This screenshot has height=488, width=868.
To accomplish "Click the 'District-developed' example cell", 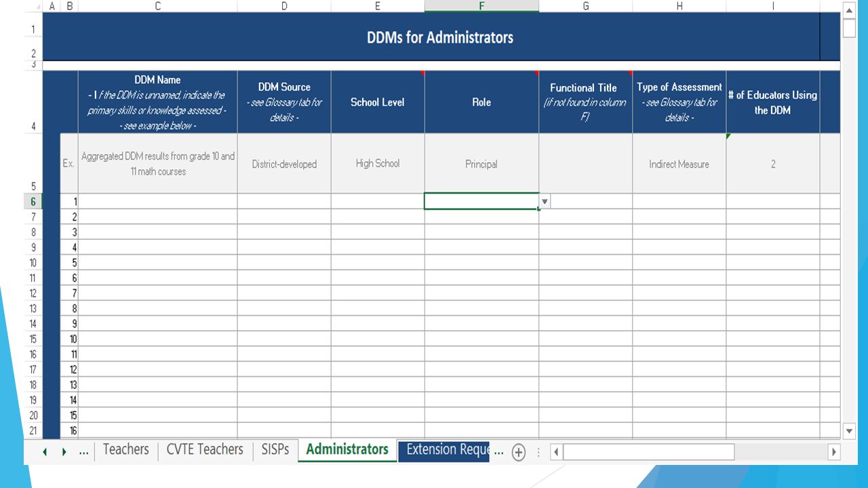I will (x=284, y=163).
